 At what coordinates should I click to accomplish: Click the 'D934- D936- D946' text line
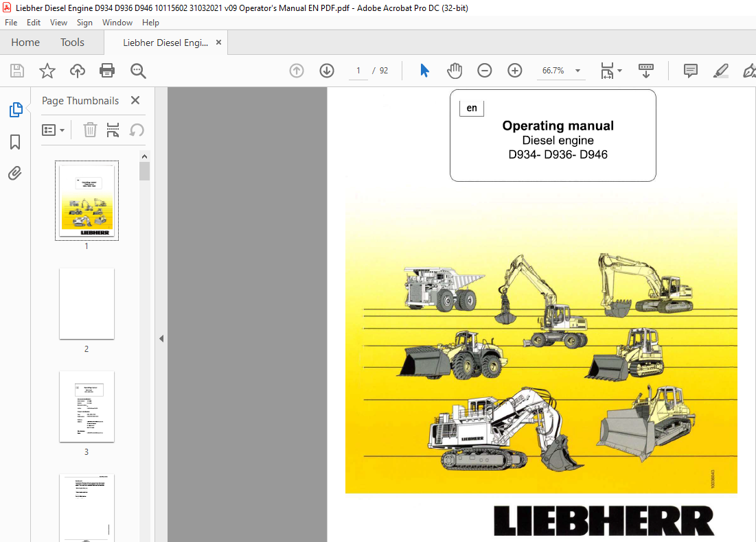558,154
